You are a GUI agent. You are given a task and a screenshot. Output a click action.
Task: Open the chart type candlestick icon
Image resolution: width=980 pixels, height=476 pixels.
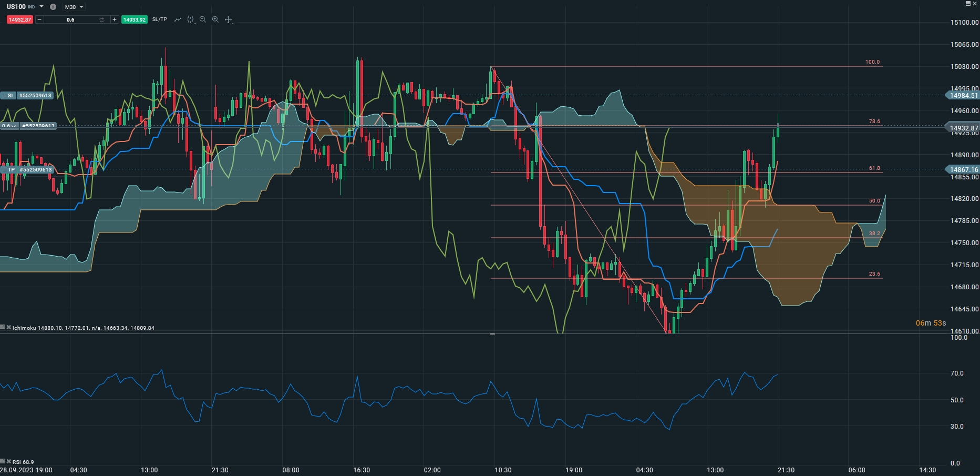pyautogui.click(x=190, y=19)
